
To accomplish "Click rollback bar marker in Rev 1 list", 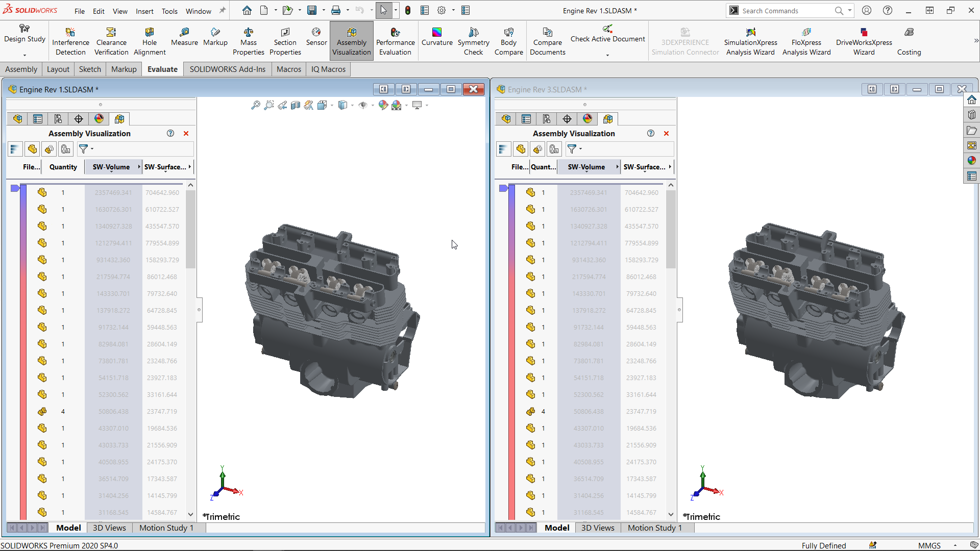I will pos(15,188).
